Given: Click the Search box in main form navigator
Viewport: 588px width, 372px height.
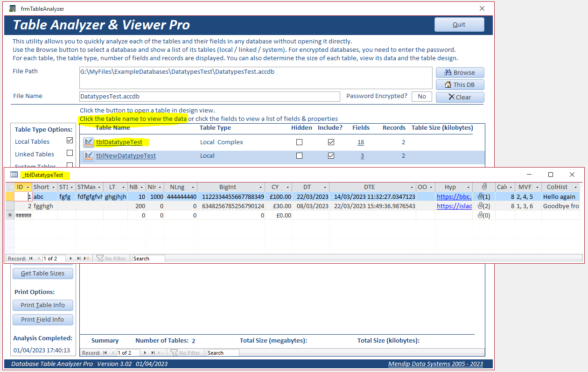Looking at the screenshot, I should click(223, 353).
